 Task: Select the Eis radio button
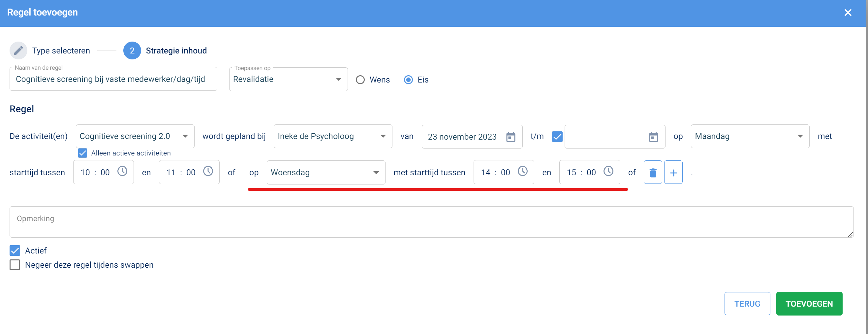point(408,80)
